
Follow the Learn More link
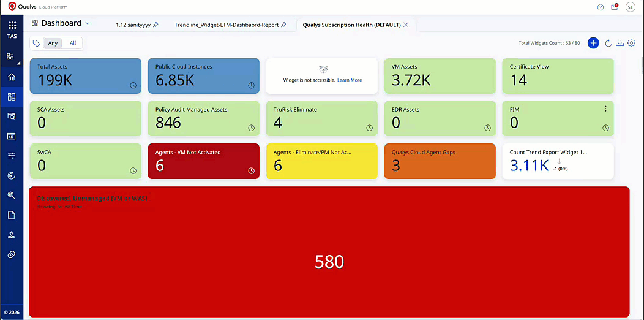350,80
